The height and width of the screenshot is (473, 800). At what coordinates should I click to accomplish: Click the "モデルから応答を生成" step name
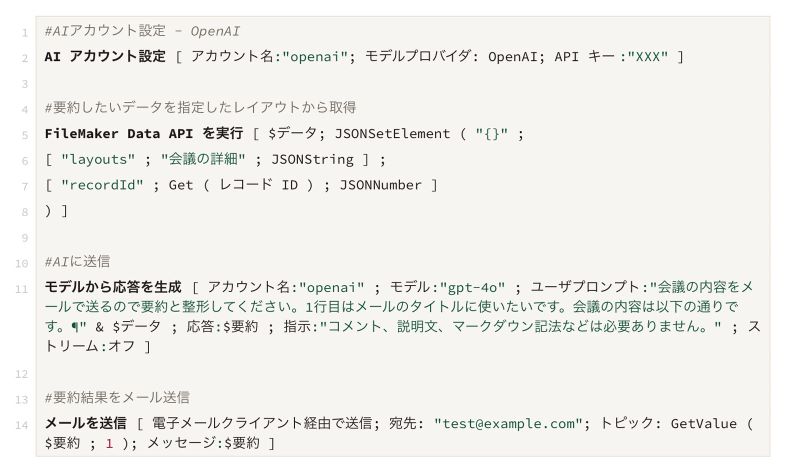(x=112, y=288)
